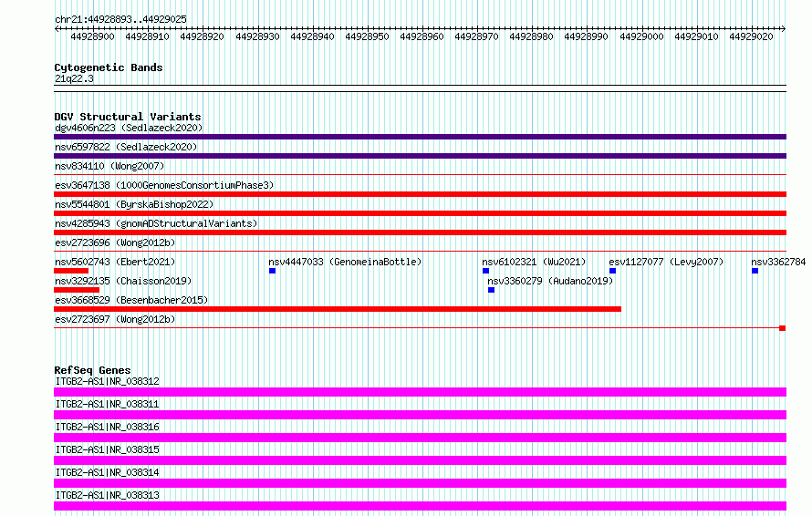Screen dimensions: 812x516
Task: Click the blue marker under nsv3362784
Action: (755, 271)
